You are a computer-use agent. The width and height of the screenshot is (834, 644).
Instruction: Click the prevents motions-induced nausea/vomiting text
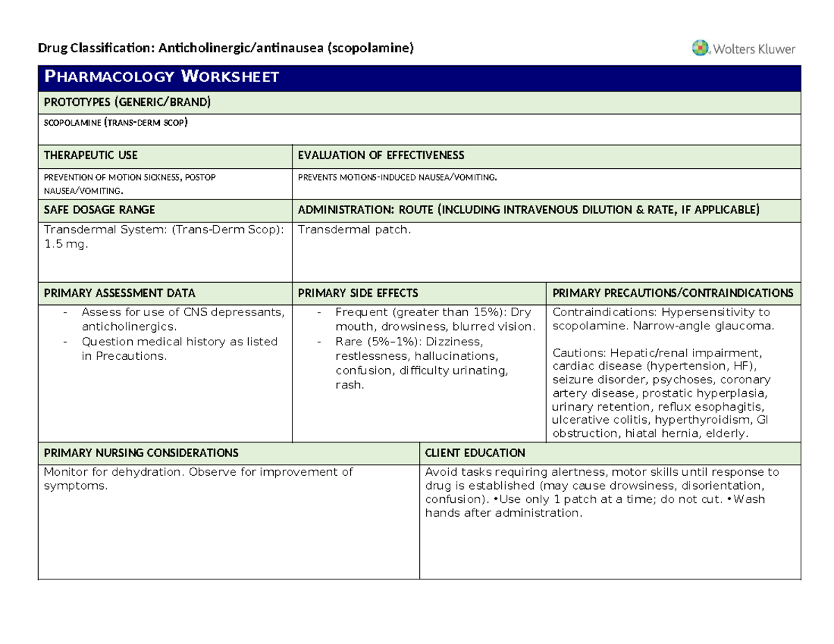[398, 177]
